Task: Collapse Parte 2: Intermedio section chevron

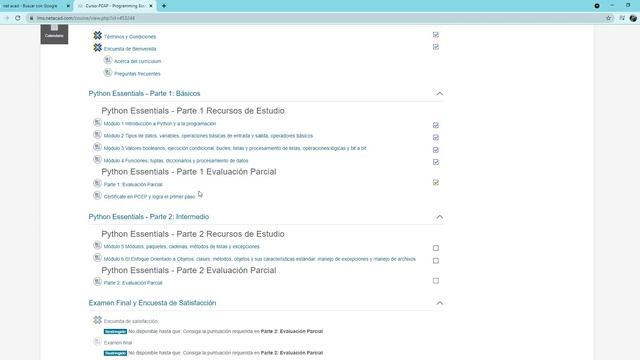Action: click(x=440, y=217)
